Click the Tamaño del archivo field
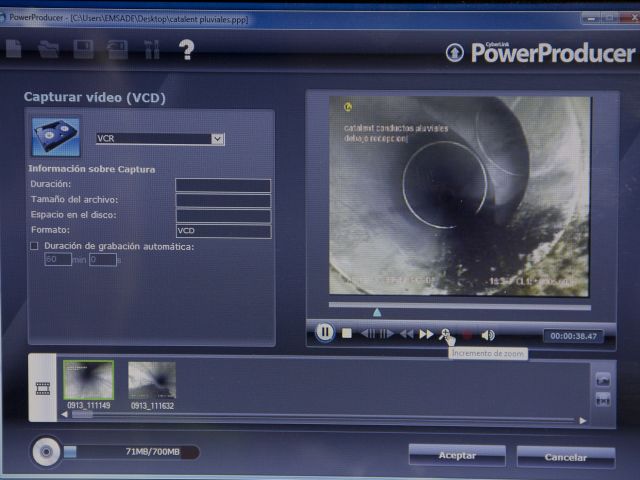640x480 pixels. point(223,200)
